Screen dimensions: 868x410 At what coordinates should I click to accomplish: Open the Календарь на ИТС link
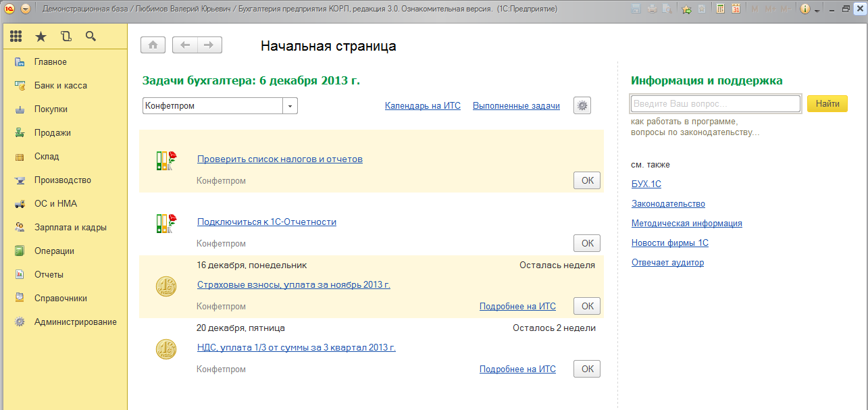coord(423,106)
